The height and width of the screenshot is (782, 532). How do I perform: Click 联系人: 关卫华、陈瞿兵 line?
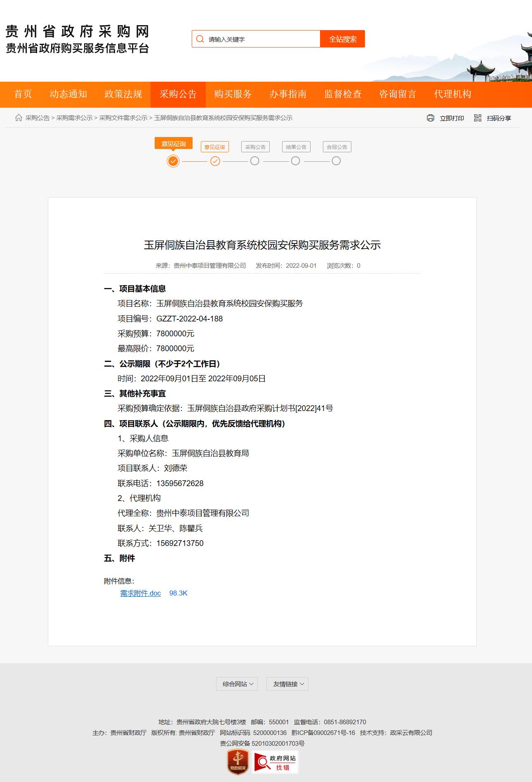160,528
